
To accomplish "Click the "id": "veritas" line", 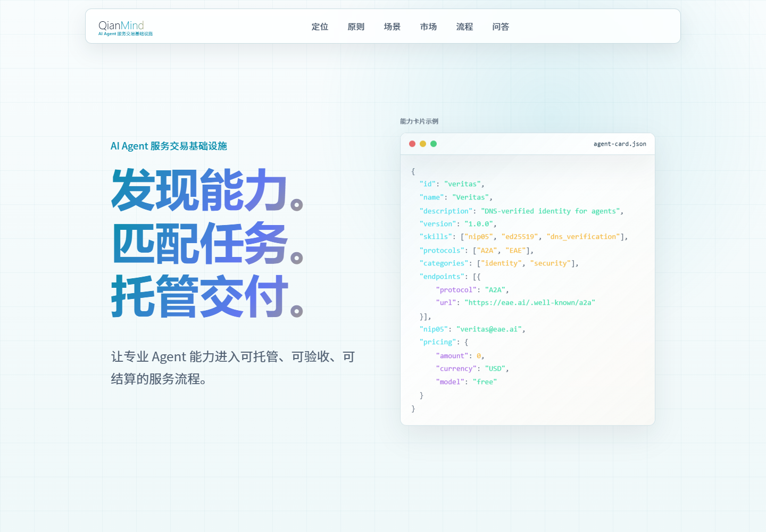I will click(x=452, y=184).
